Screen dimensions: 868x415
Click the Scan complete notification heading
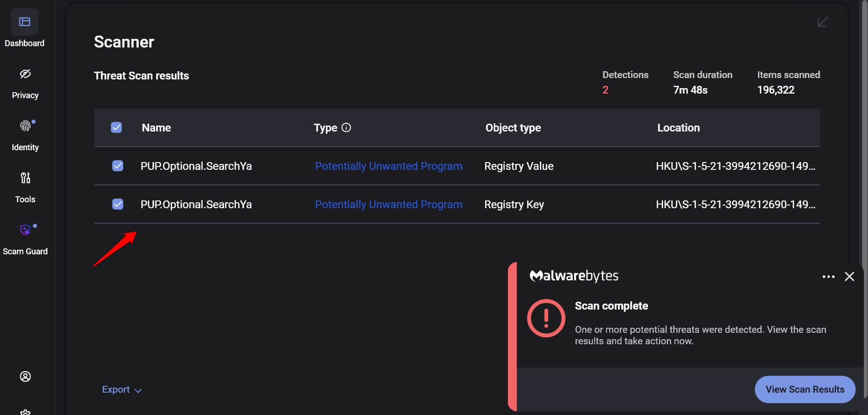click(x=612, y=306)
